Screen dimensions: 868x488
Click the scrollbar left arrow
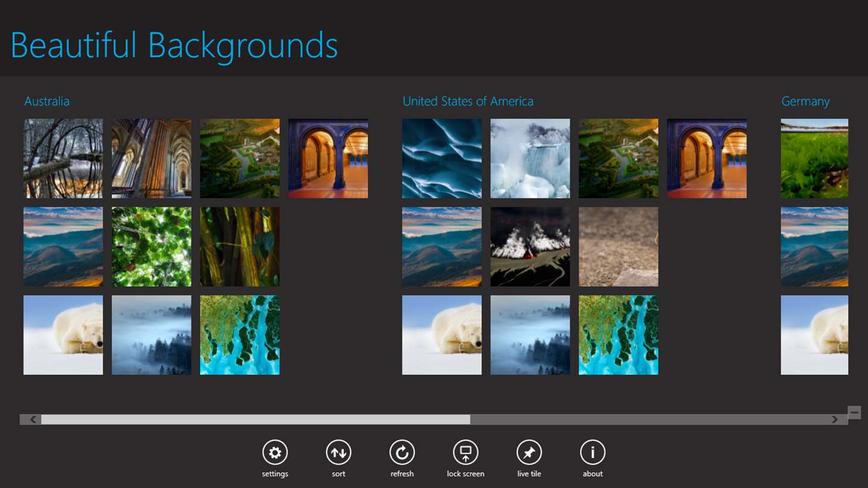(33, 419)
